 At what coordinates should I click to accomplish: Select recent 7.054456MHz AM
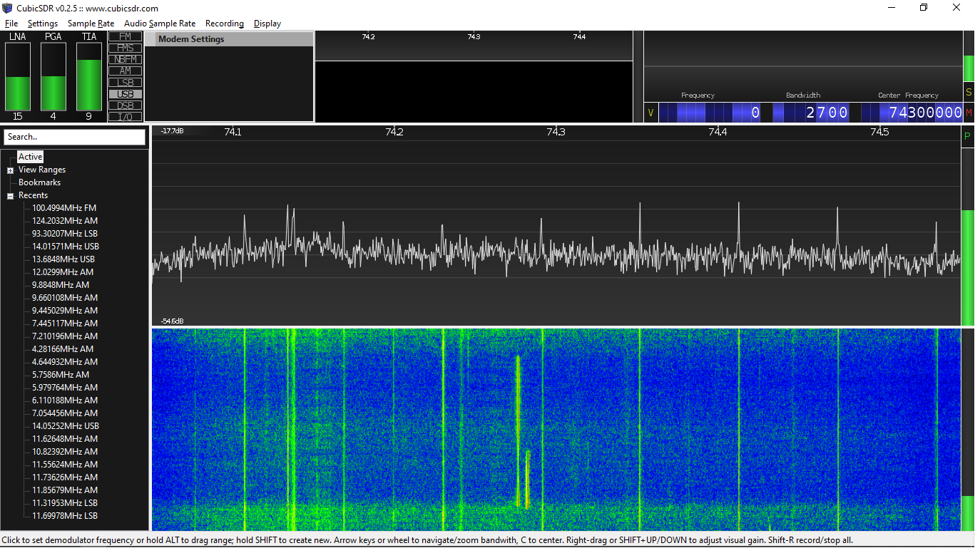pyautogui.click(x=65, y=413)
